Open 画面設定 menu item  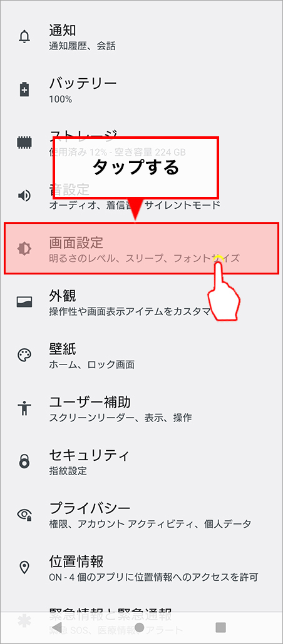pyautogui.click(x=141, y=248)
